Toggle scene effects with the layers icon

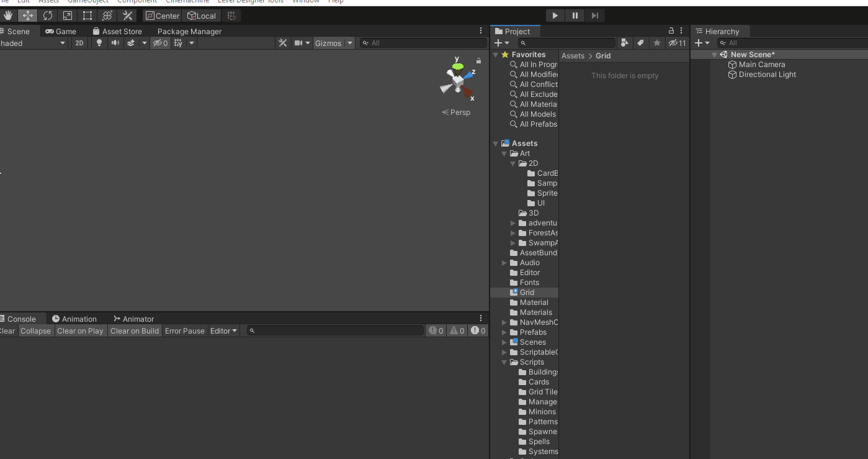pyautogui.click(x=131, y=43)
